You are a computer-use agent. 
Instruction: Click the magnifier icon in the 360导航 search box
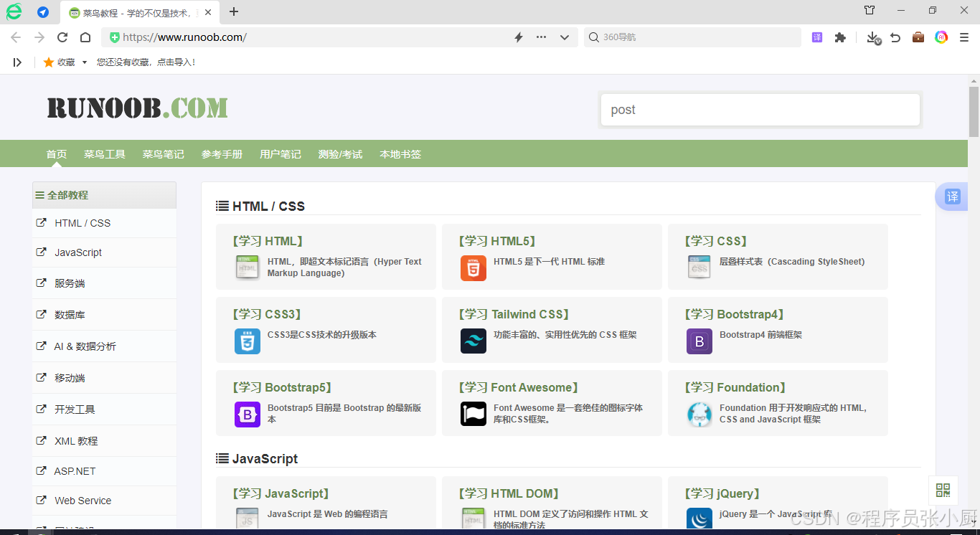coord(594,37)
